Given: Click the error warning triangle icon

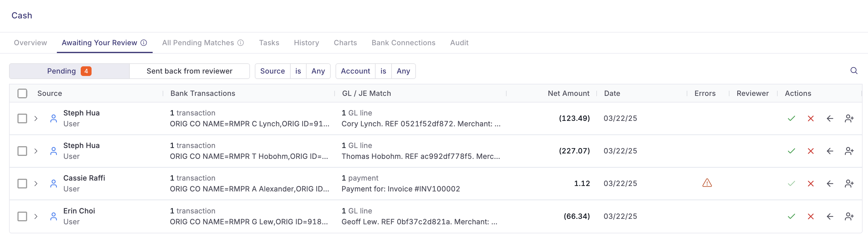Looking at the screenshot, I should pyautogui.click(x=707, y=183).
